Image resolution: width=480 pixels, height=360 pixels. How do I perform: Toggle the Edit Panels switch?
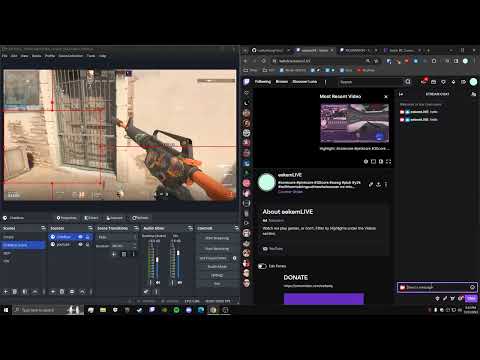(262, 266)
